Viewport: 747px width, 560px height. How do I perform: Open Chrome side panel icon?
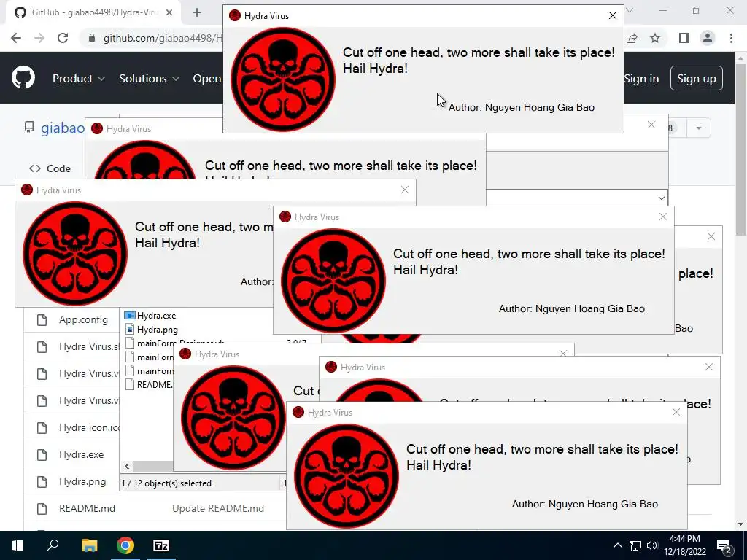[x=684, y=38]
